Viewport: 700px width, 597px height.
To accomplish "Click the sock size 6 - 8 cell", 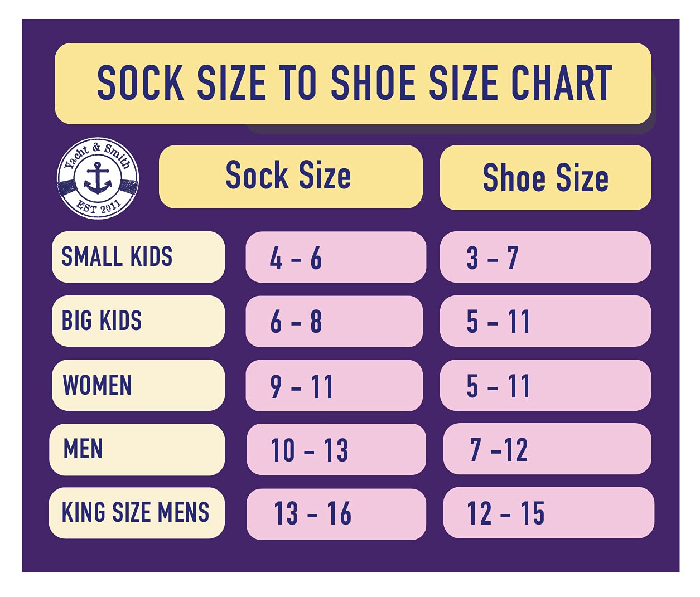I will [334, 322].
